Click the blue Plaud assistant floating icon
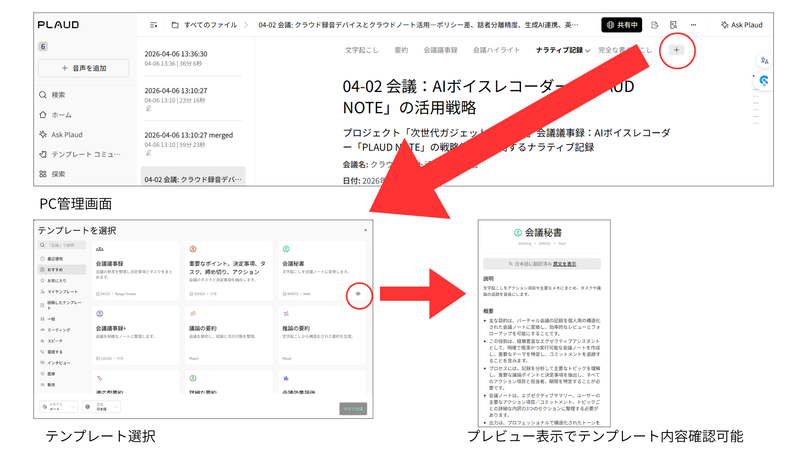The image size is (800, 450). click(764, 81)
